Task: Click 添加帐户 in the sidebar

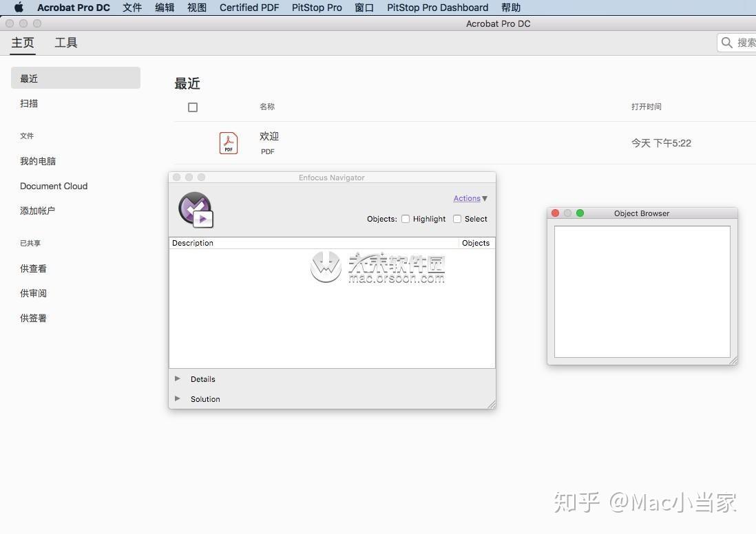Action: coord(38,211)
